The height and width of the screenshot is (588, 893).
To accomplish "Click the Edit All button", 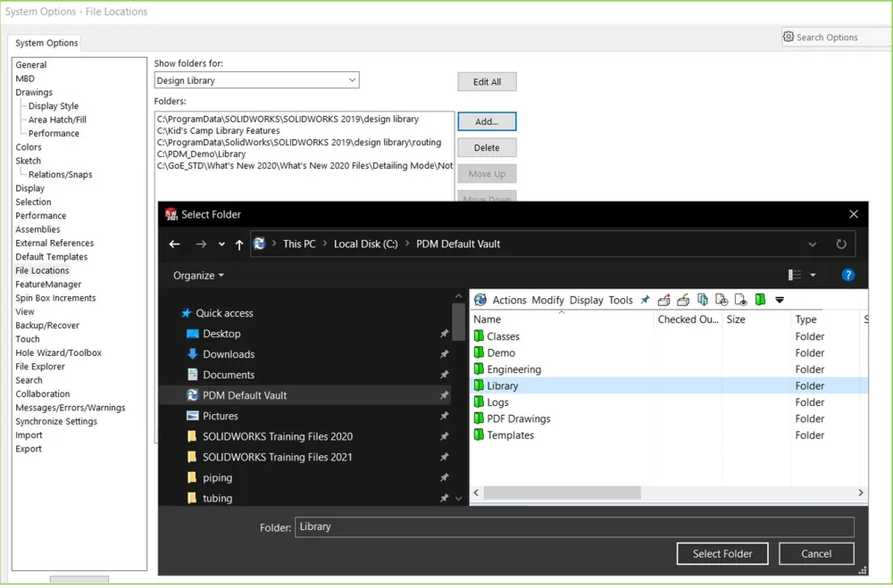I will 487,82.
